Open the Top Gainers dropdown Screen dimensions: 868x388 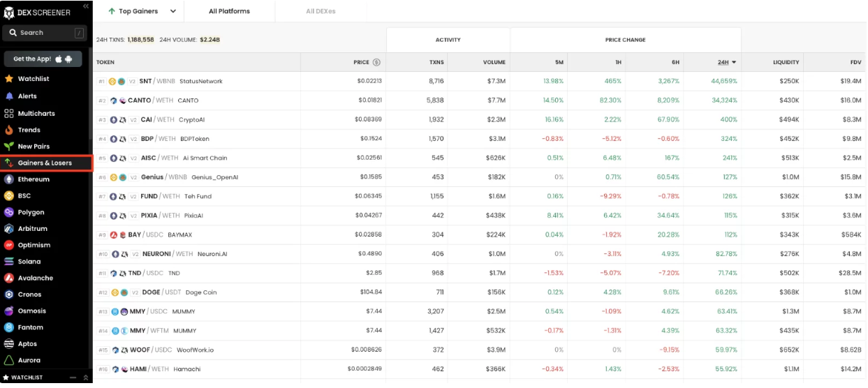pos(172,11)
